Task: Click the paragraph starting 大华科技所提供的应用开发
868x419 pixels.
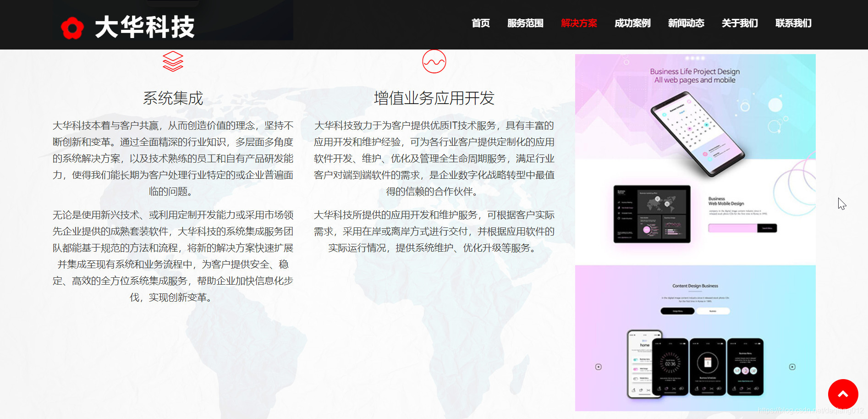Action: pyautogui.click(x=434, y=232)
